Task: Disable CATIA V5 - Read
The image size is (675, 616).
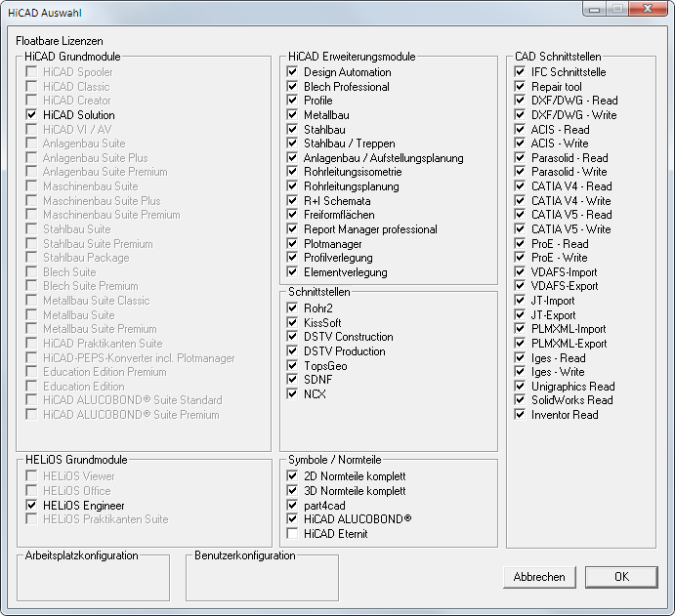Action: pyautogui.click(x=520, y=215)
